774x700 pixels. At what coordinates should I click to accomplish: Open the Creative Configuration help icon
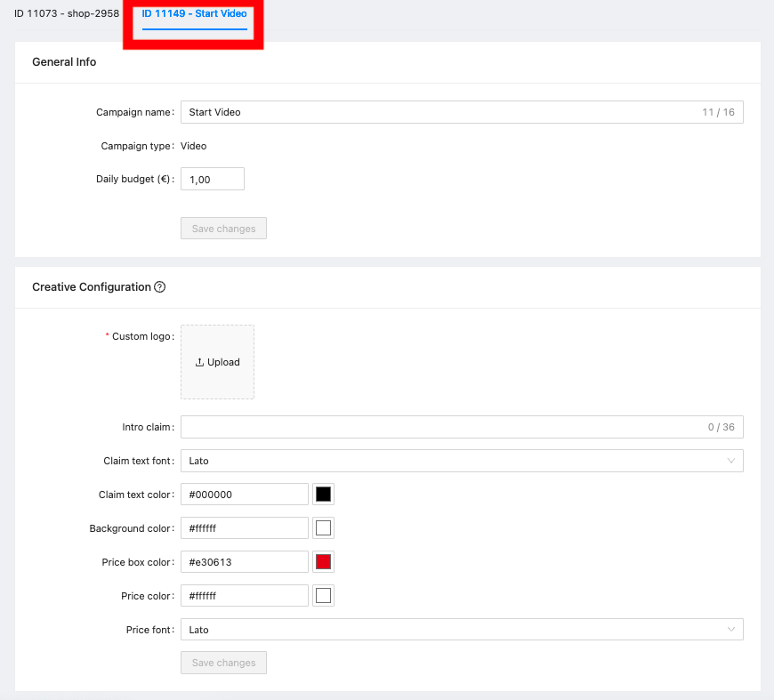pyautogui.click(x=159, y=286)
